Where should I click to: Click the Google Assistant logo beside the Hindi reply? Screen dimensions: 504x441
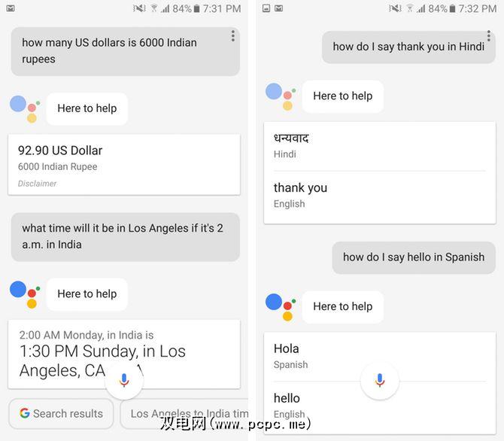[281, 96]
